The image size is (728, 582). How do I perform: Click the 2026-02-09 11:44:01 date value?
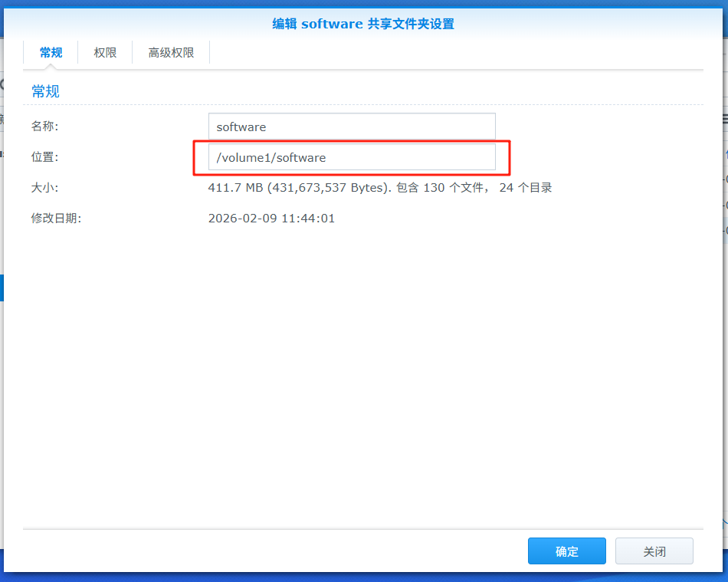tap(271, 219)
